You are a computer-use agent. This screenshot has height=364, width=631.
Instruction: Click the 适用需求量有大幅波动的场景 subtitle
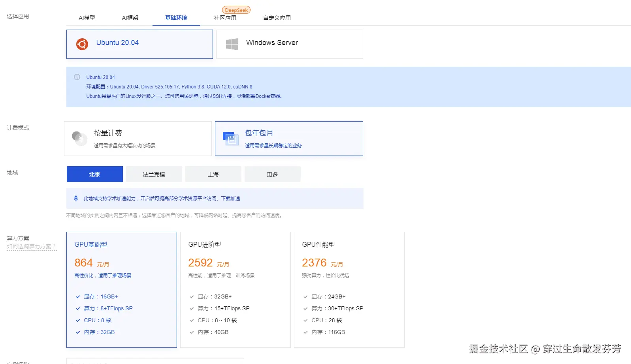tap(124, 146)
